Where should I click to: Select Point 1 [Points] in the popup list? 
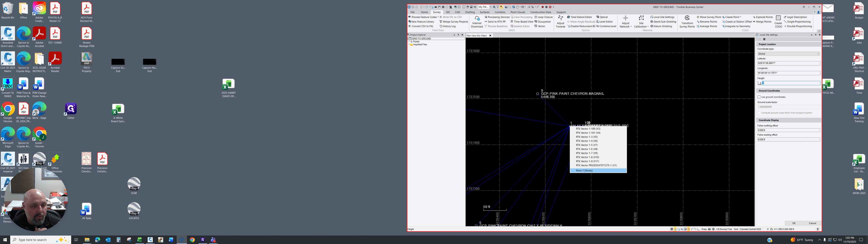pos(598,171)
